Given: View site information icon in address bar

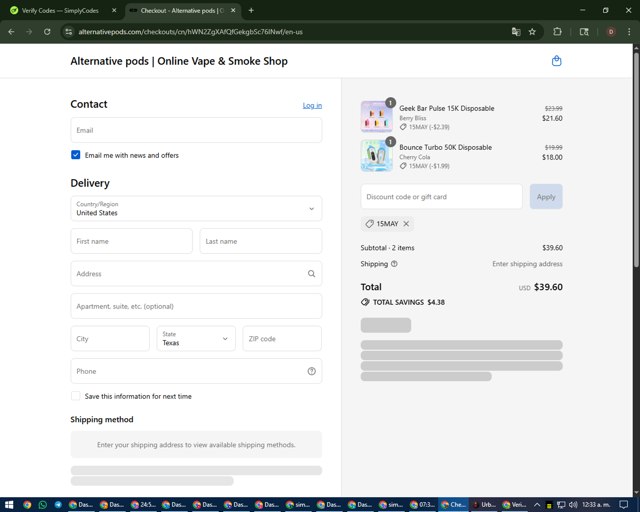Looking at the screenshot, I should pyautogui.click(x=69, y=32).
